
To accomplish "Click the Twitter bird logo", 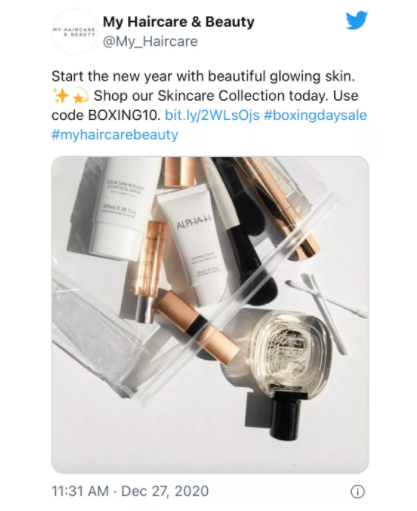I will pos(356,20).
